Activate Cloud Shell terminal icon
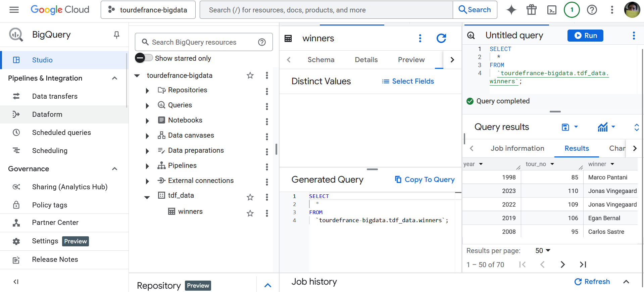 552,10
